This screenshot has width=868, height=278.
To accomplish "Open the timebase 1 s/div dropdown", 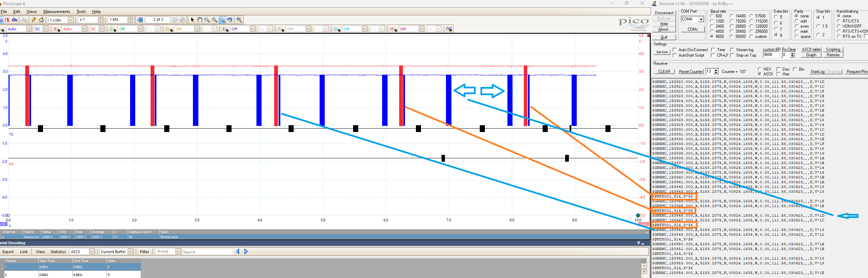I will pyautogui.click(x=71, y=20).
